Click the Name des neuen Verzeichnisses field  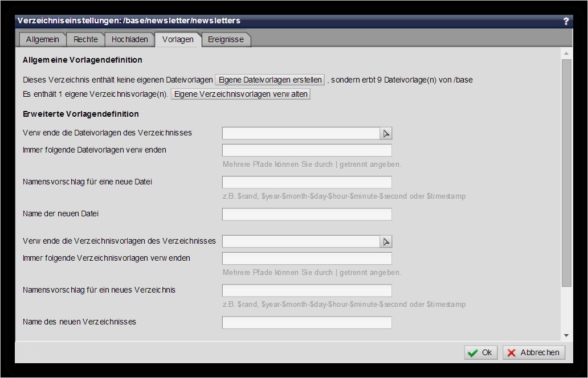[x=307, y=322]
